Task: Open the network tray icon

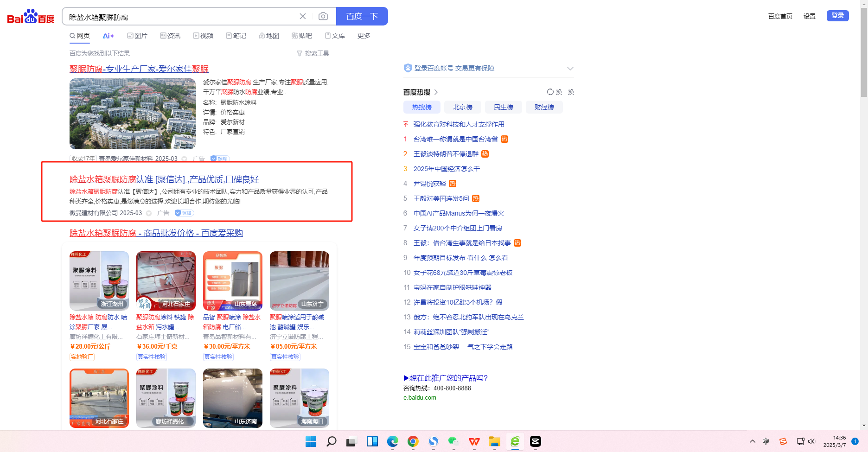Action: [800, 441]
